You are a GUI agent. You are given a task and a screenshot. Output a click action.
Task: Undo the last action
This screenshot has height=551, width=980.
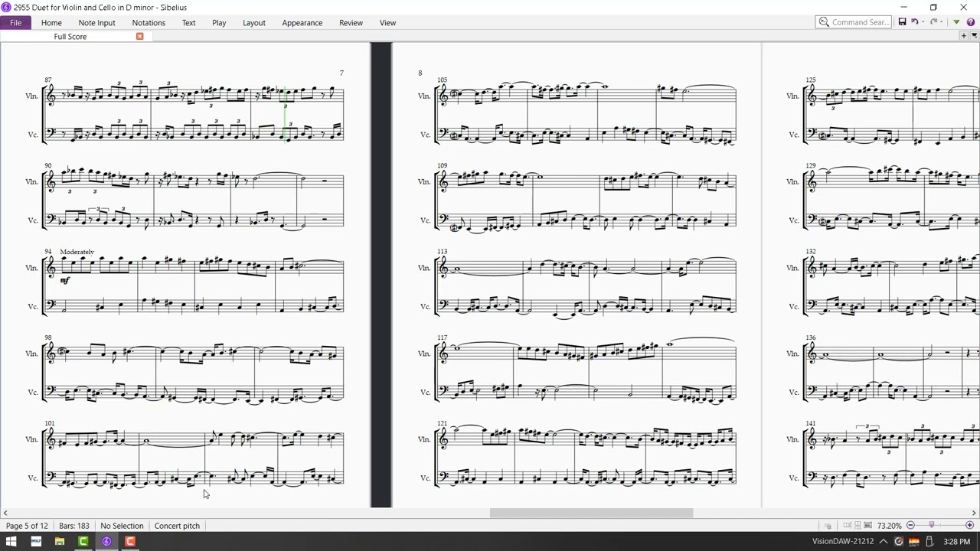[x=913, y=22]
